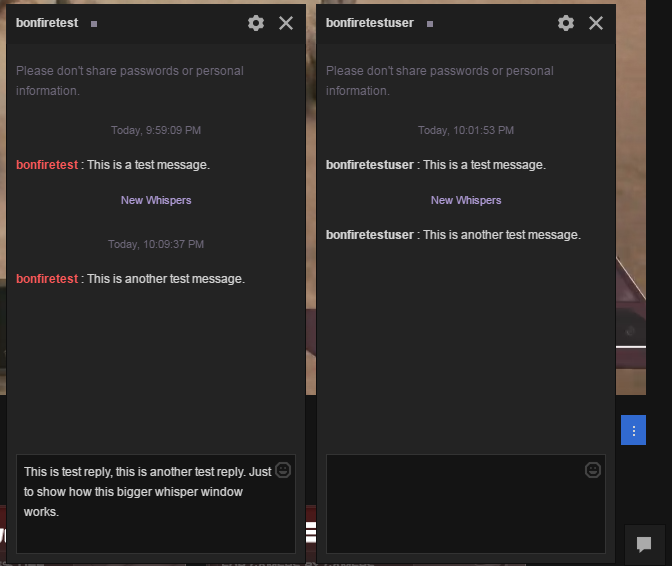
Task: Click red bonfiretest username in second message
Action: coord(47,279)
